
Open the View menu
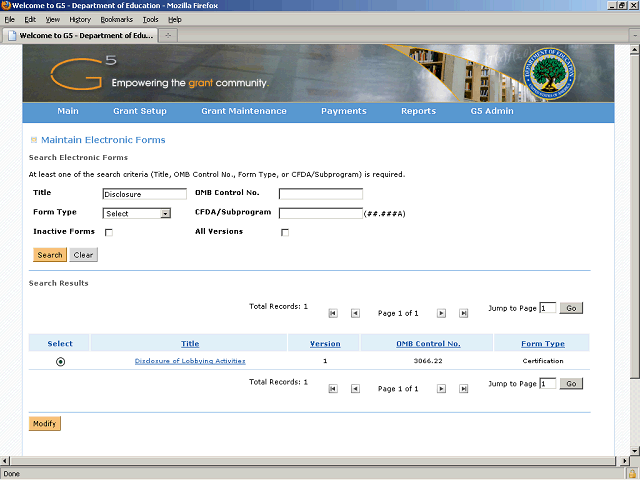[x=53, y=20]
